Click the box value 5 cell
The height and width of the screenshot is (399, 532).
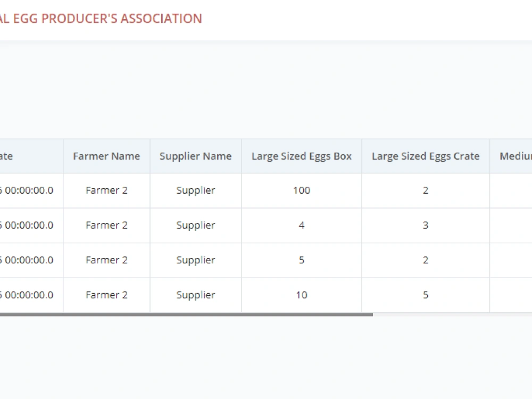click(x=302, y=260)
